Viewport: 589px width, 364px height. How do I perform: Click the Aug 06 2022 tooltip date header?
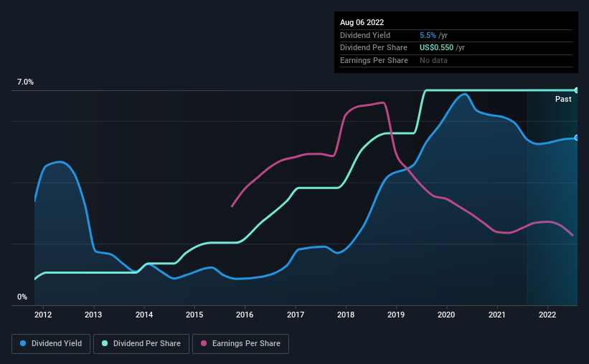point(362,22)
